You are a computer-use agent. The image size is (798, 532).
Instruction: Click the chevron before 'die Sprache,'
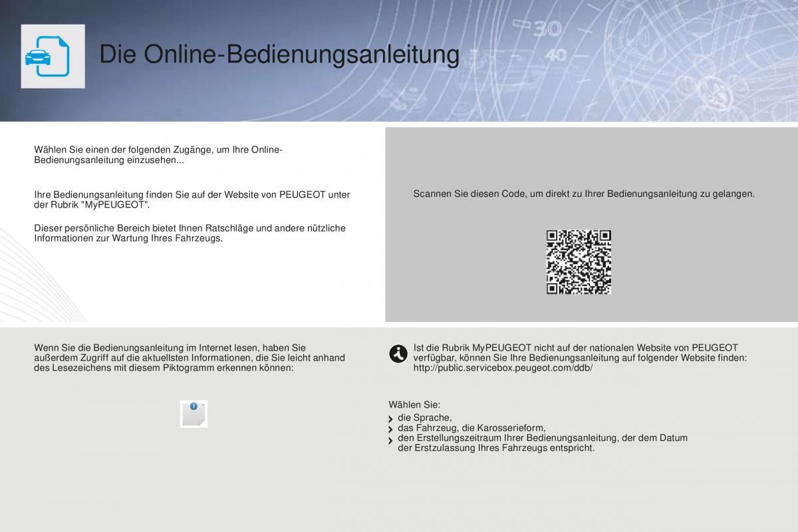(390, 420)
